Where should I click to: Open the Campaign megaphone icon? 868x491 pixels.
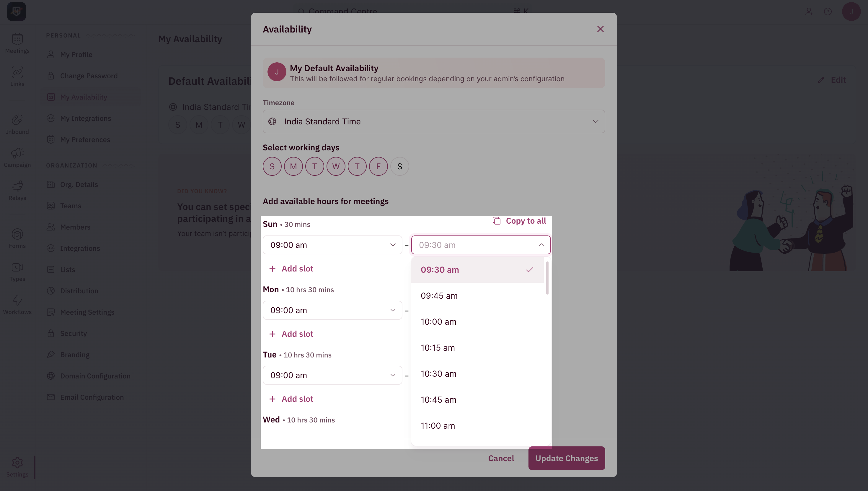click(17, 153)
